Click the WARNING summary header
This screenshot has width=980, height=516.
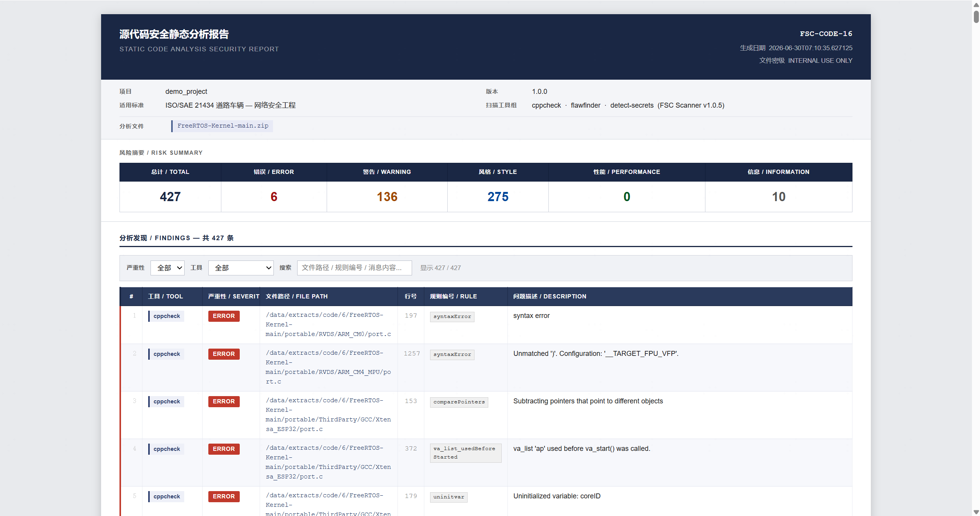click(x=387, y=172)
